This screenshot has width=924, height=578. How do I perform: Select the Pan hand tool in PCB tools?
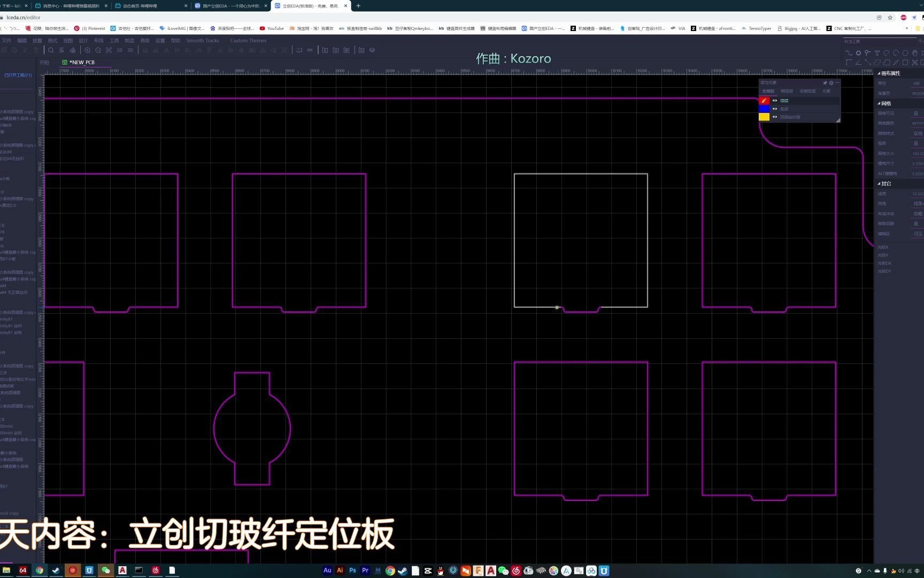[915, 53]
